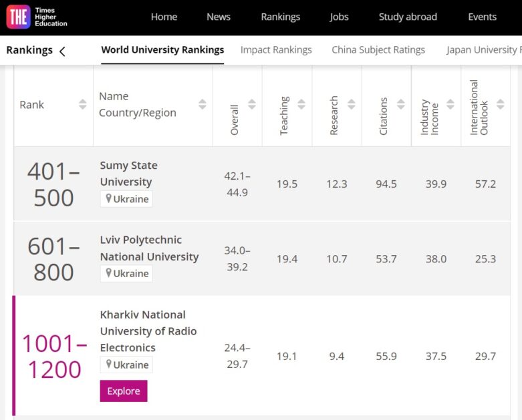Click citations score 53.7
Viewport: 522px width, 420px height.
coord(386,258)
